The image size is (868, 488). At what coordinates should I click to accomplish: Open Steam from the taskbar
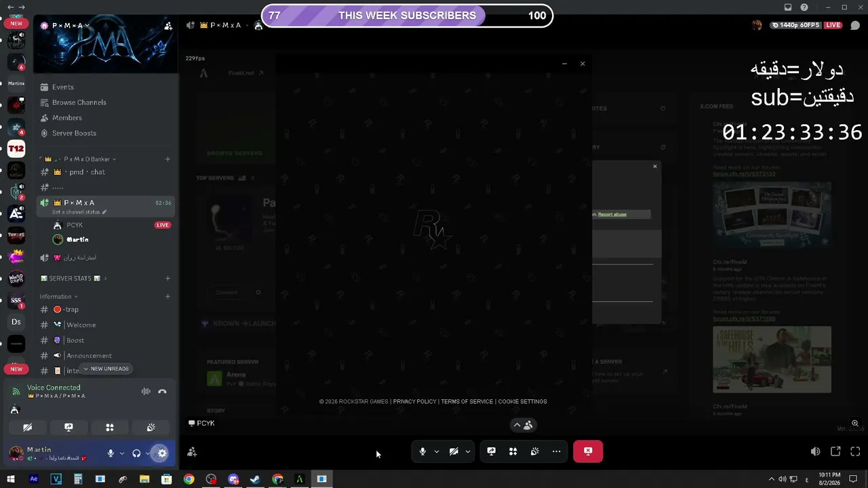pyautogui.click(x=255, y=479)
